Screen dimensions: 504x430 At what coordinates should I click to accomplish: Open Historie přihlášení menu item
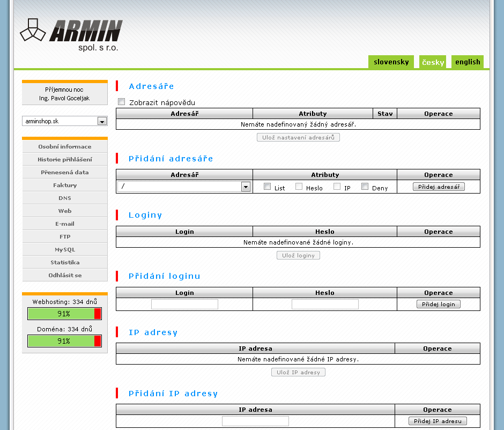pos(65,159)
